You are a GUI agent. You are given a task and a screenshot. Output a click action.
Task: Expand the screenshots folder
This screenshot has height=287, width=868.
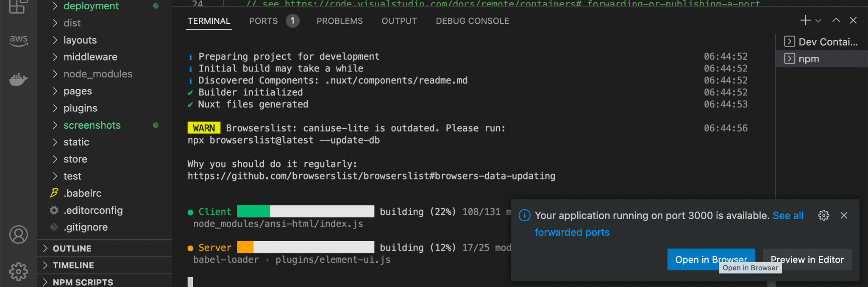[x=92, y=125]
